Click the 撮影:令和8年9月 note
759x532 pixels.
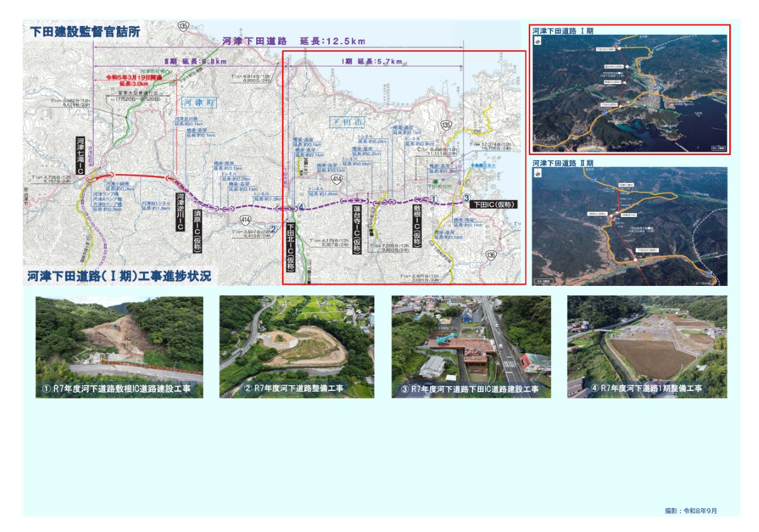pyautogui.click(x=691, y=510)
